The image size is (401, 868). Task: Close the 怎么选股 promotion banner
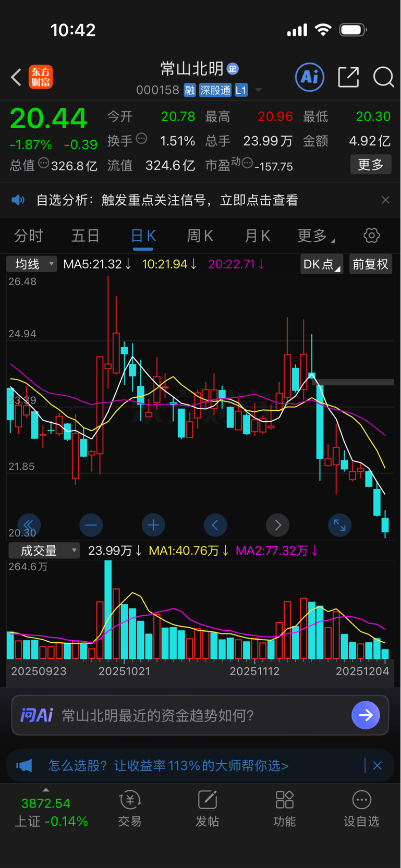(x=378, y=766)
